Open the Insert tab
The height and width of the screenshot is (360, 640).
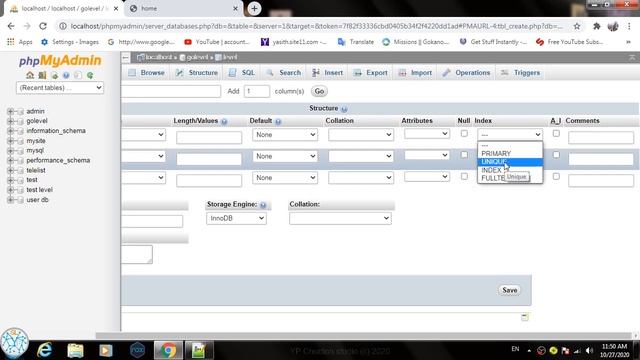(328, 73)
